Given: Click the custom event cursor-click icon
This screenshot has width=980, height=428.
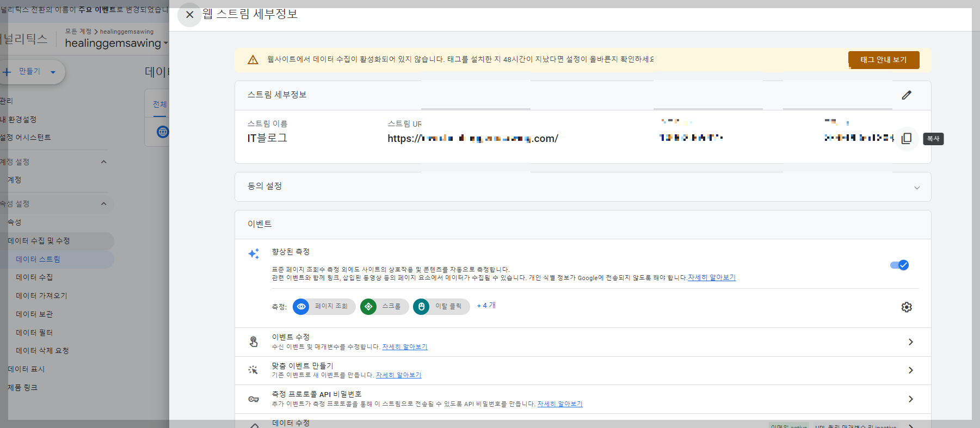Looking at the screenshot, I should tap(253, 370).
